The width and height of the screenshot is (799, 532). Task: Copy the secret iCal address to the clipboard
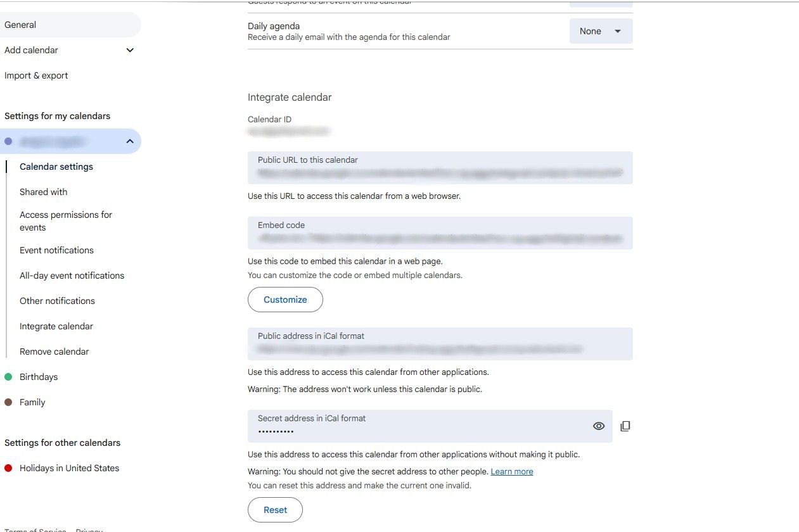click(625, 426)
